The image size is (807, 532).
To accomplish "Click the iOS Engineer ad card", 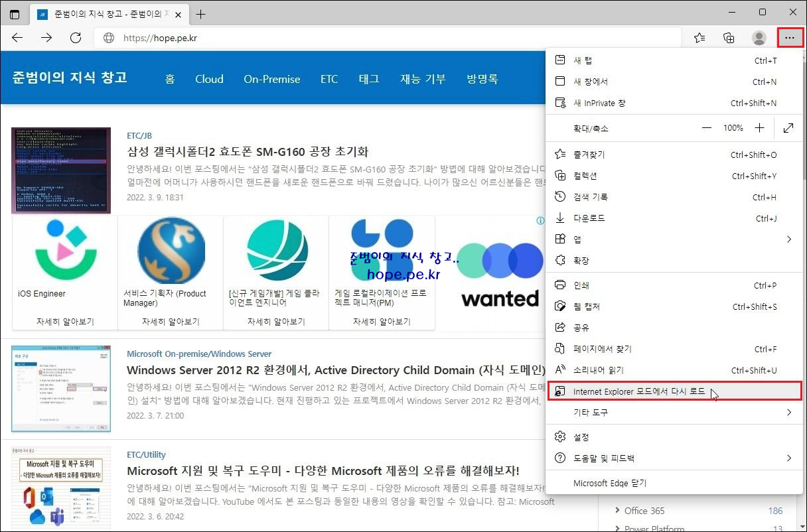I will click(x=65, y=273).
